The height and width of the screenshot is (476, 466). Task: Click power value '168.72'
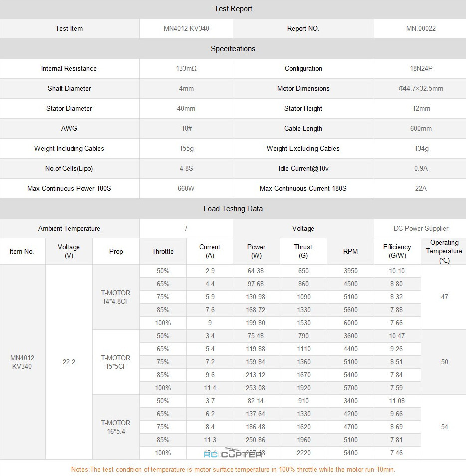point(255,310)
